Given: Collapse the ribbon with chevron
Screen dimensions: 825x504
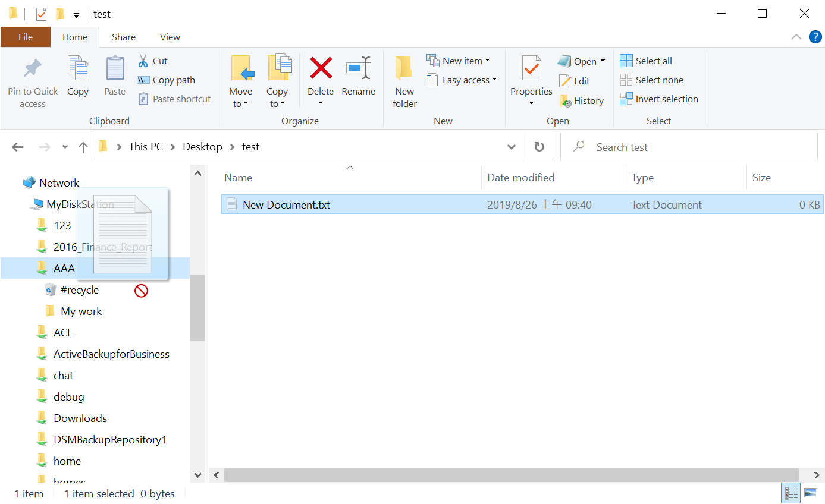Looking at the screenshot, I should [x=796, y=37].
